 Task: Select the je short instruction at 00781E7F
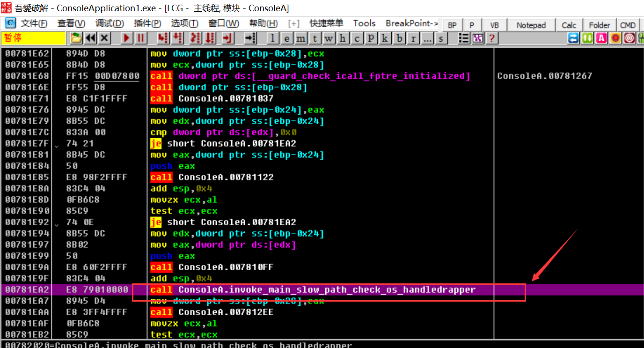223,143
